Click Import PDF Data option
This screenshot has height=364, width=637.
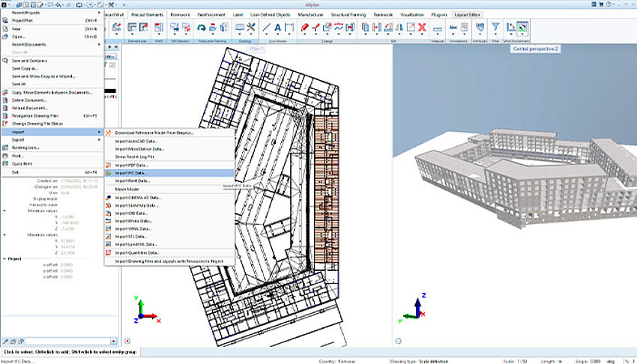click(132, 165)
